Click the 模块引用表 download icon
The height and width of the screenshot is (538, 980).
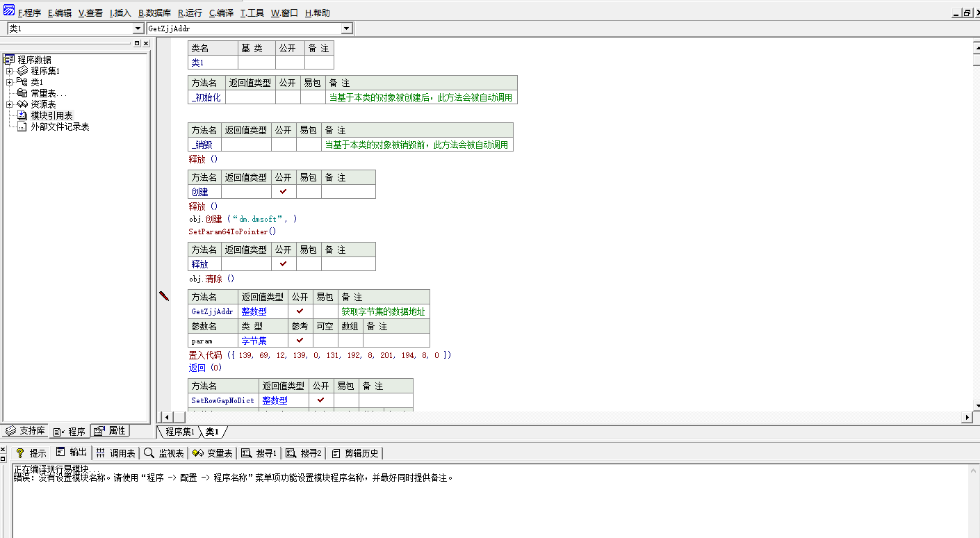pyautogui.click(x=22, y=115)
